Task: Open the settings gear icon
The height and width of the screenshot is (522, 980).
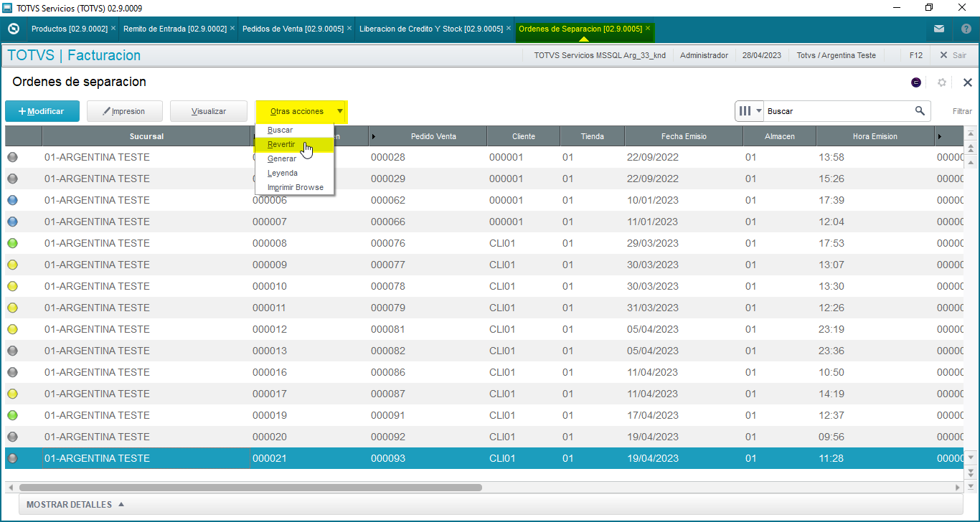Action: (x=942, y=82)
